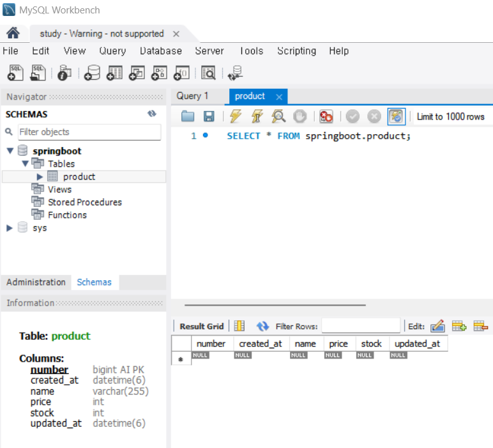Switch to the Schemas tab
This screenshot has width=493, height=448.
coord(95,282)
